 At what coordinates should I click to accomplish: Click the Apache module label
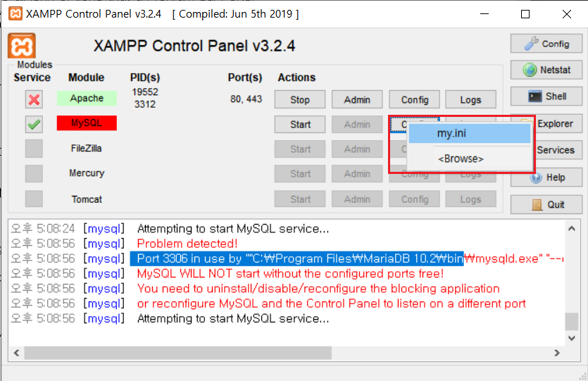pyautogui.click(x=87, y=99)
